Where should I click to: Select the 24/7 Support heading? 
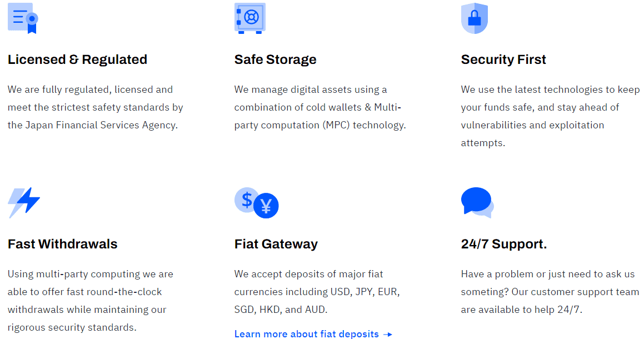click(504, 244)
